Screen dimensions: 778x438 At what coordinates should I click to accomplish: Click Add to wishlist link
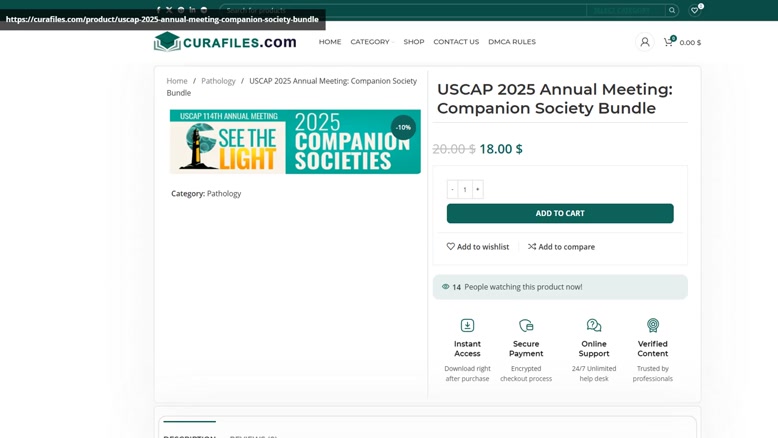point(478,247)
